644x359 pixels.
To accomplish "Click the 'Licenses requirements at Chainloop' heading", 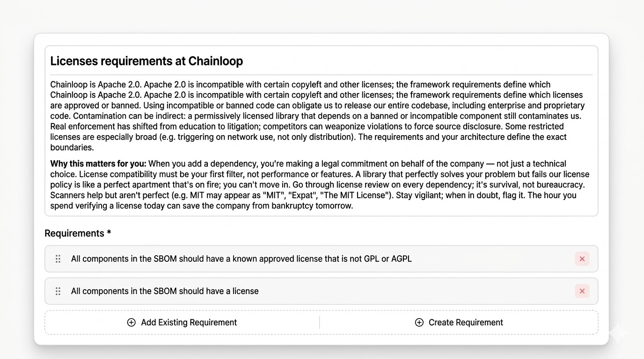I will 146,61.
